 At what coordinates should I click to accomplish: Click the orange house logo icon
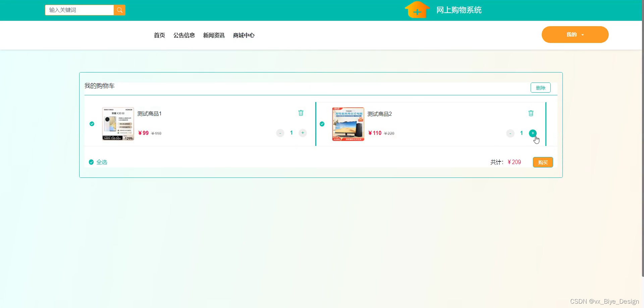417,10
